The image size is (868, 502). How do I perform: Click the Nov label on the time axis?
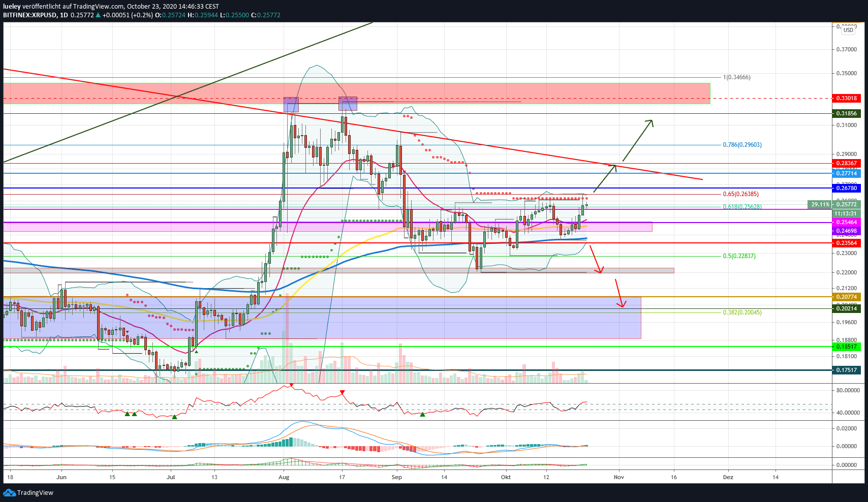click(x=618, y=477)
